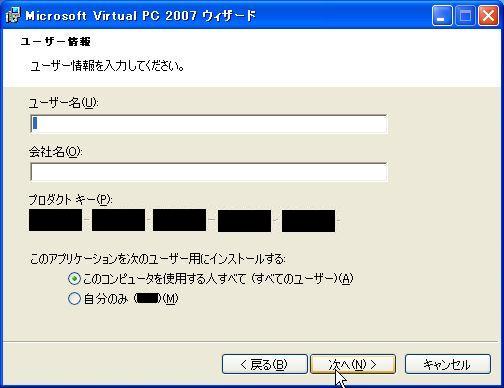Click the first product key box

click(55, 220)
